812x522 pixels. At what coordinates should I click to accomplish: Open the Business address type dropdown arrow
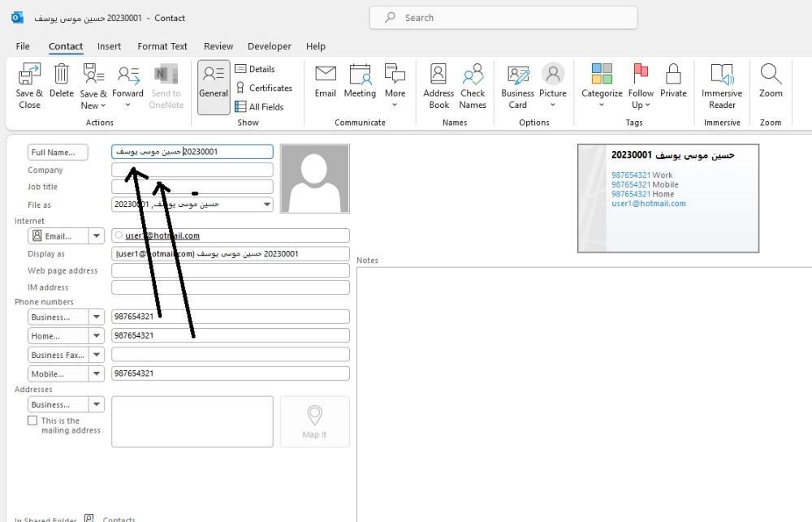97,404
